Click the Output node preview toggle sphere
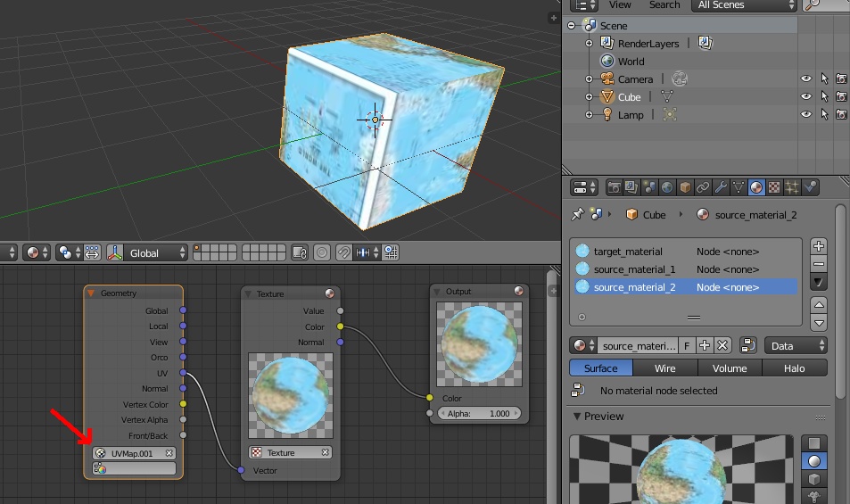This screenshot has height=504, width=850. click(519, 291)
